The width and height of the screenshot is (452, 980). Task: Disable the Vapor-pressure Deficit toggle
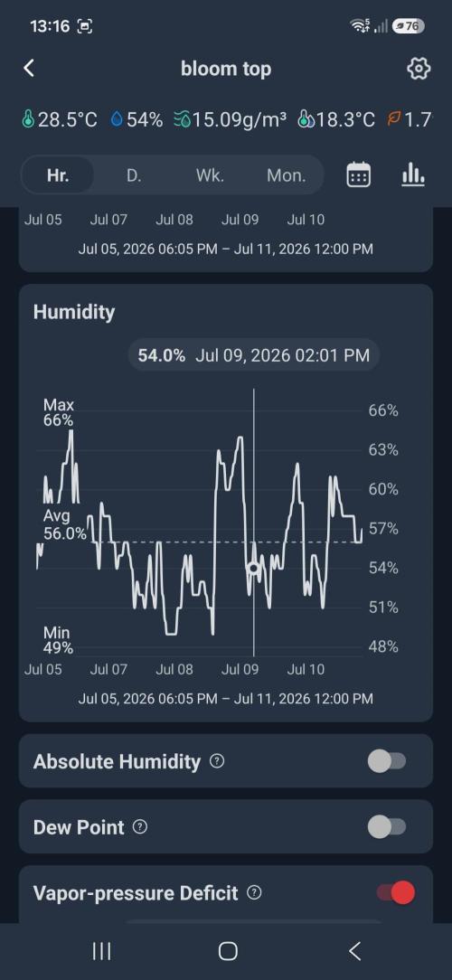pyautogui.click(x=396, y=893)
